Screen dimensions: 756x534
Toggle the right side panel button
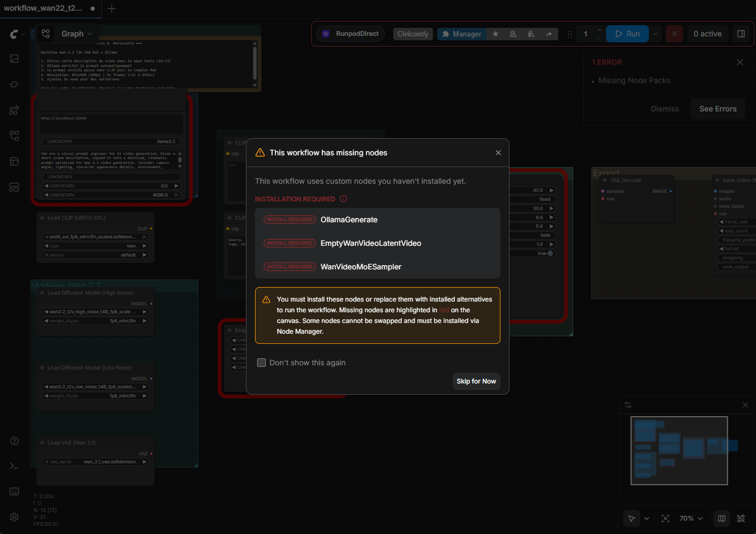click(x=741, y=34)
